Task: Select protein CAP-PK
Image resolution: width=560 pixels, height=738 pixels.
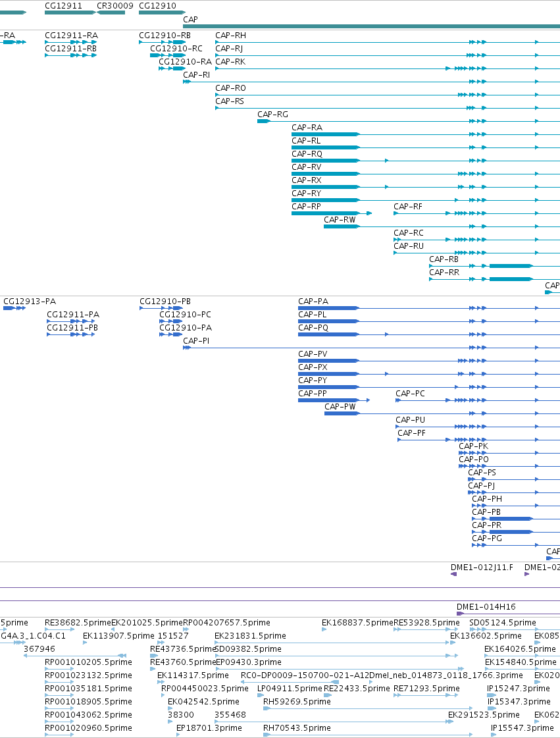Action: (x=509, y=453)
